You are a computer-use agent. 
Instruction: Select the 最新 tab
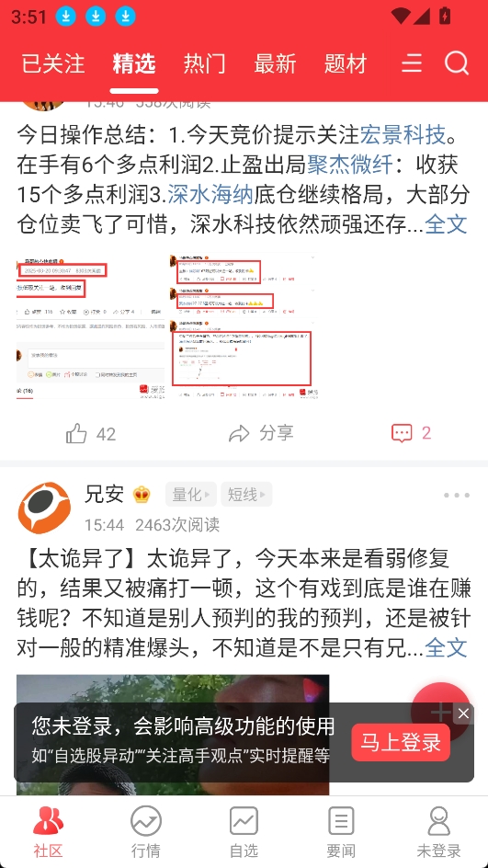(275, 64)
